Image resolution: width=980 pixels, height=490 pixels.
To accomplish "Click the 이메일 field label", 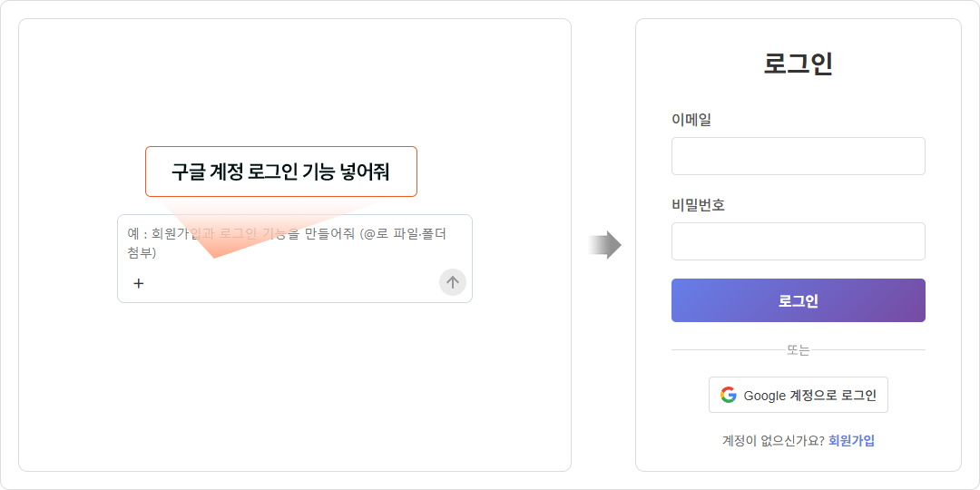I will pyautogui.click(x=691, y=120).
